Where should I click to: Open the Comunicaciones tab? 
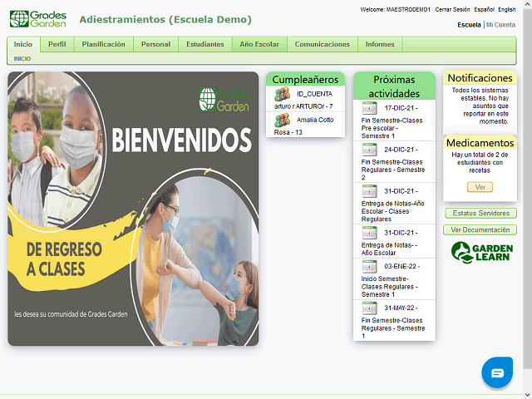(322, 44)
